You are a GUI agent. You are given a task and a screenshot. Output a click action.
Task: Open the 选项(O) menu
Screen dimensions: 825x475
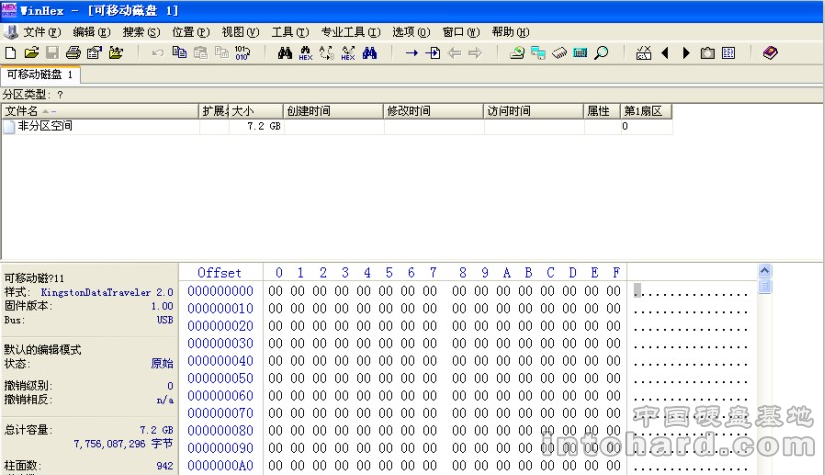pos(411,32)
